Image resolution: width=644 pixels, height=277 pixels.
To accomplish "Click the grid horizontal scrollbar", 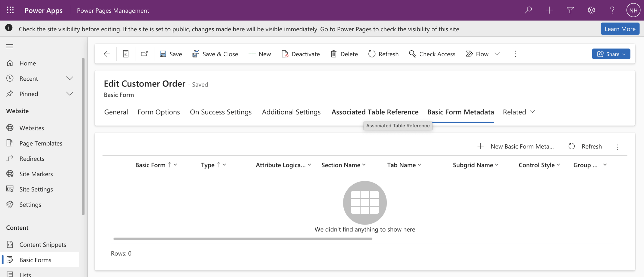I will [243, 239].
